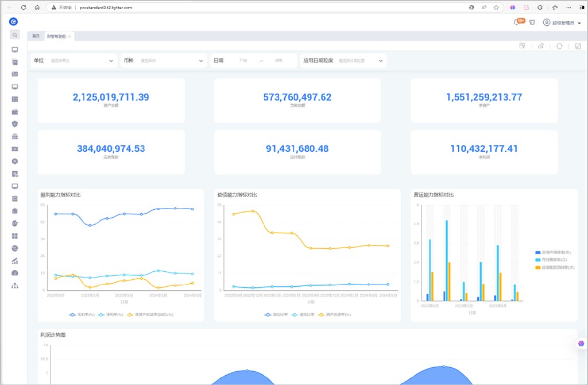Image resolution: width=588 pixels, height=385 pixels.
Task: Expand the 币种 dropdown
Action: pyautogui.click(x=164, y=60)
